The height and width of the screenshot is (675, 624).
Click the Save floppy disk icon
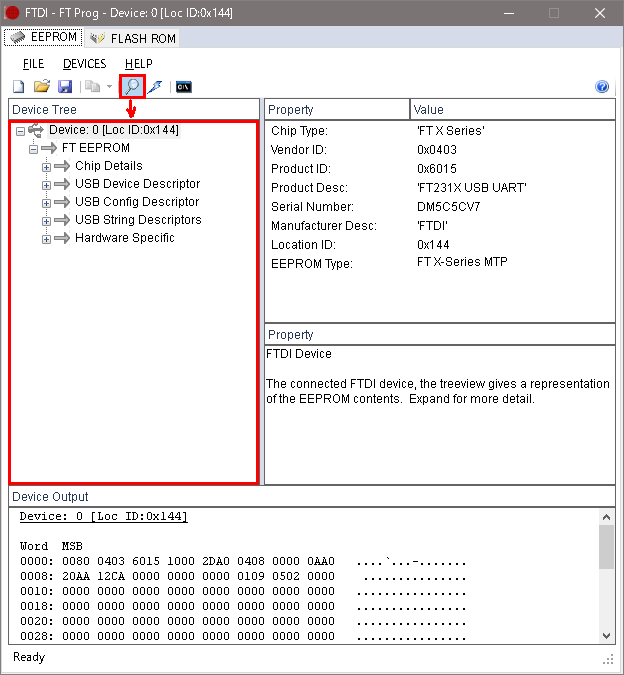65,87
